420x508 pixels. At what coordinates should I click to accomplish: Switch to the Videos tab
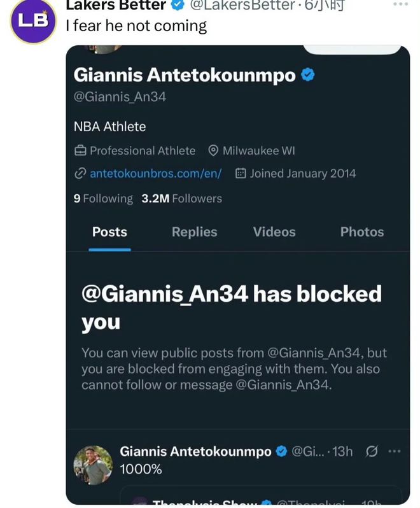pos(274,232)
